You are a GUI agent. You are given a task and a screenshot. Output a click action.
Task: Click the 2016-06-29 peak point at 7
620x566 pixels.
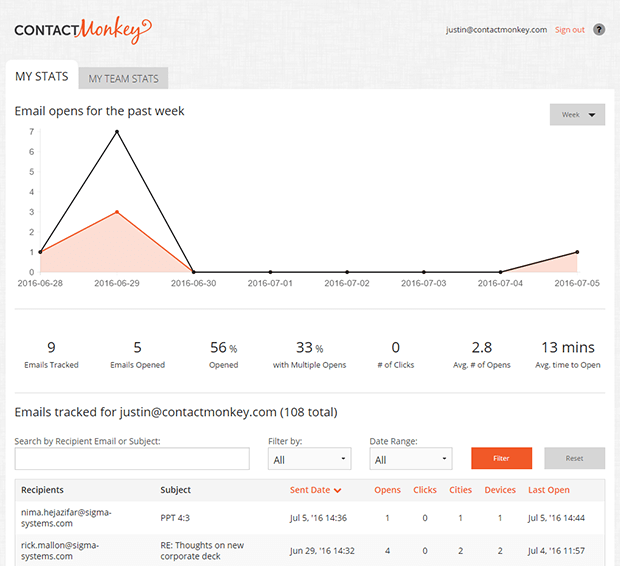click(117, 132)
